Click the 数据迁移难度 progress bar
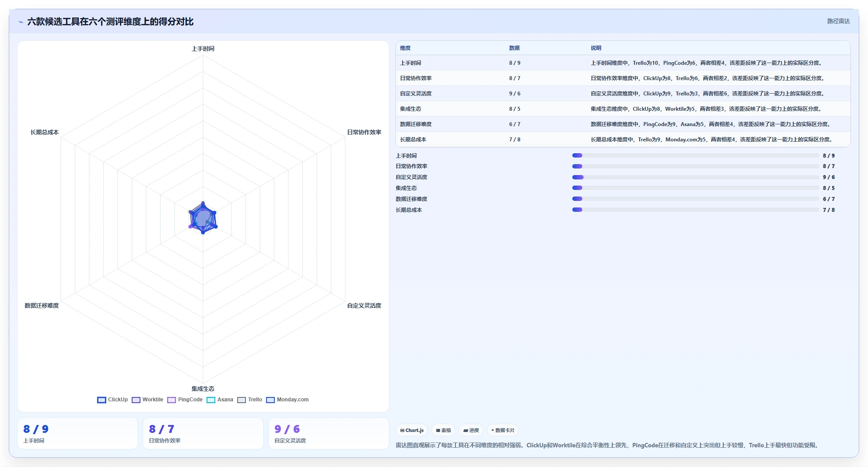Viewport: 868px width, 467px height. click(x=696, y=199)
